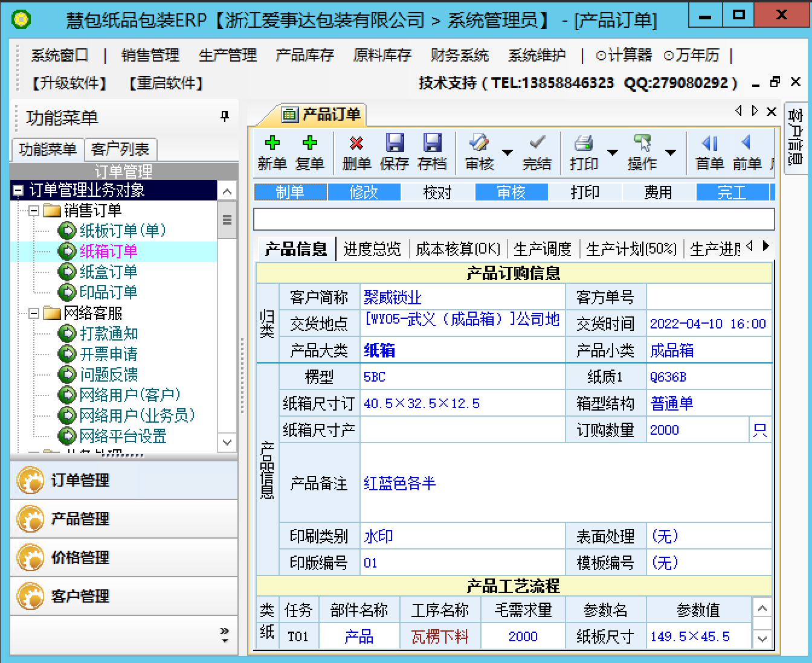Click the 审核 review icon
The image size is (812, 663).
coord(479,143)
